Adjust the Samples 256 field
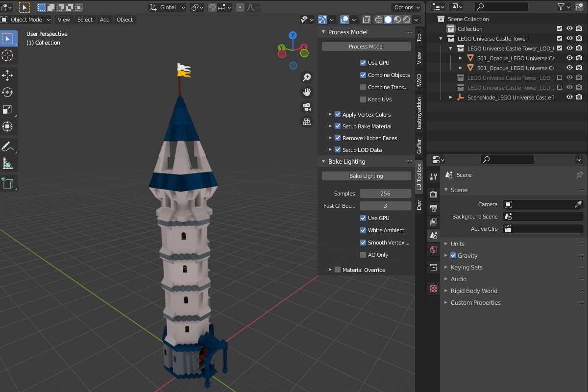 tap(386, 194)
